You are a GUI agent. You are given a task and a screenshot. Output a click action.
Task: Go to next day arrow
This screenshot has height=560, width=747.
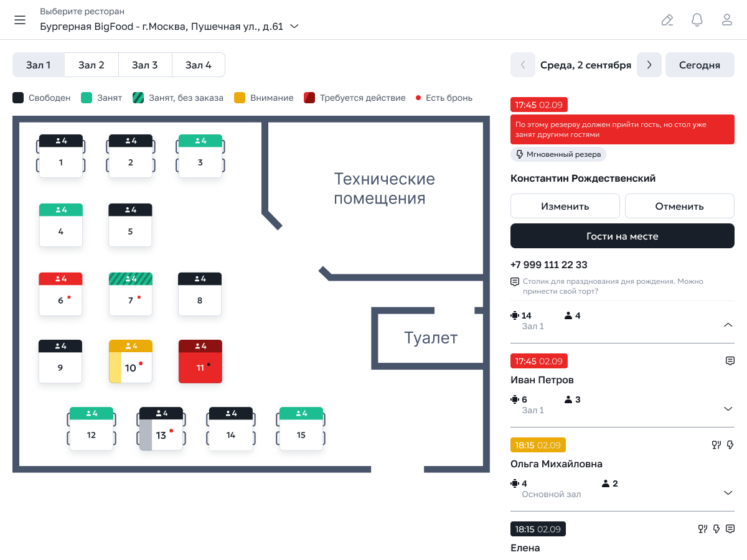pyautogui.click(x=649, y=65)
